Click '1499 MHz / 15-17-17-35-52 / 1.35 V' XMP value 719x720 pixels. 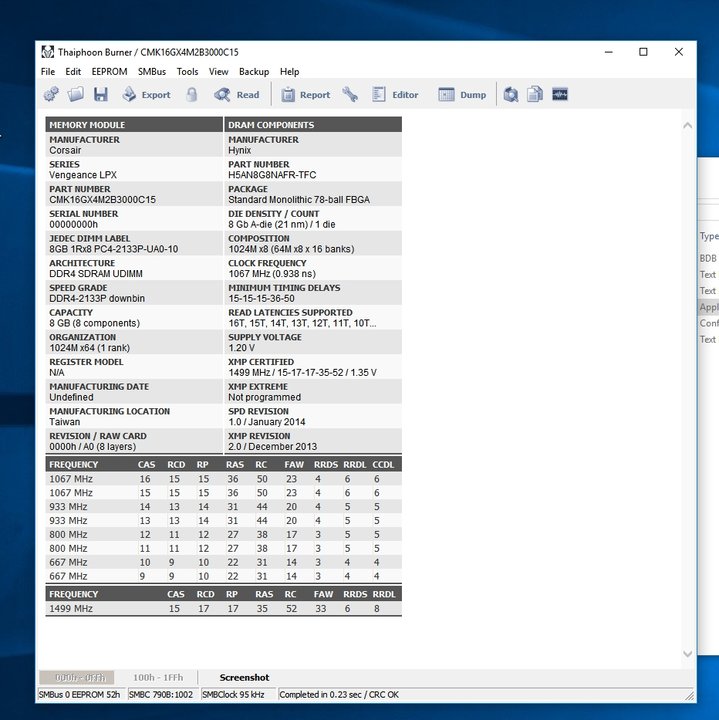click(303, 373)
